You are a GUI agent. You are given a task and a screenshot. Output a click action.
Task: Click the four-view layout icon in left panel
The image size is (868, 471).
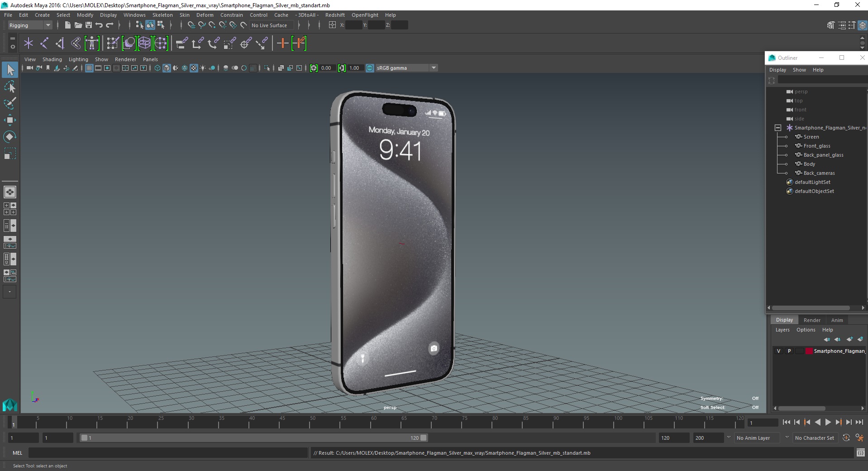[x=10, y=209]
